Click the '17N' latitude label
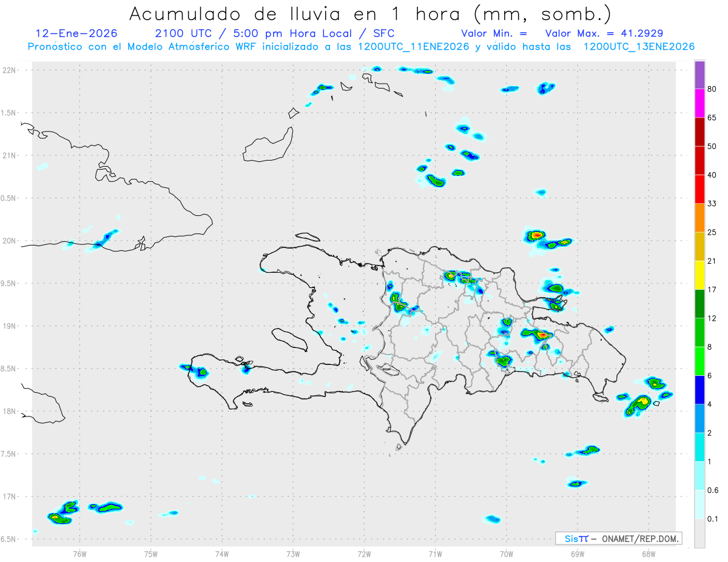 (9, 497)
